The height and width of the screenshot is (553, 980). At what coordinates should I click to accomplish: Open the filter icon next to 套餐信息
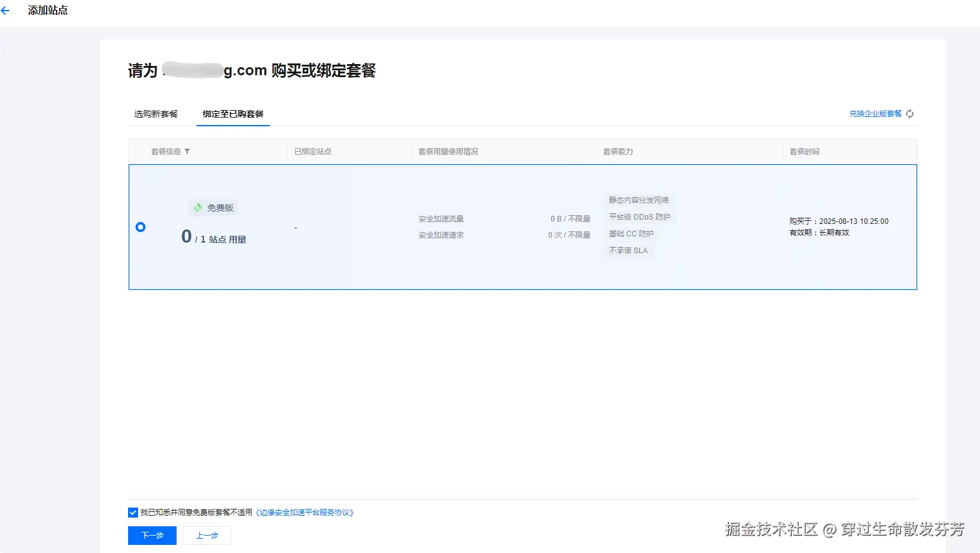(x=187, y=152)
